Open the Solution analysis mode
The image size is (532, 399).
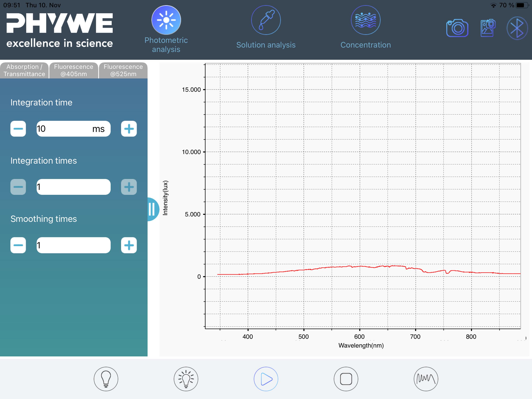point(266,20)
